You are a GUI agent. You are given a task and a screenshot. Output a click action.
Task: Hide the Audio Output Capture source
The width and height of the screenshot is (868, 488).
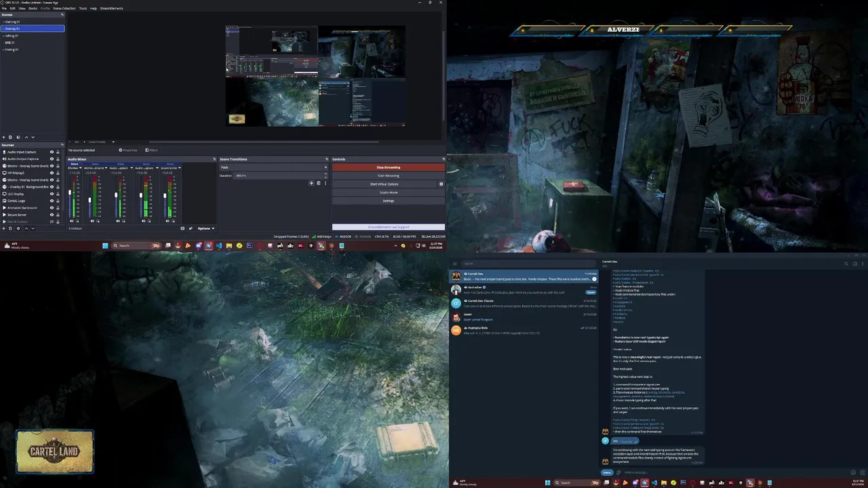tap(52, 159)
